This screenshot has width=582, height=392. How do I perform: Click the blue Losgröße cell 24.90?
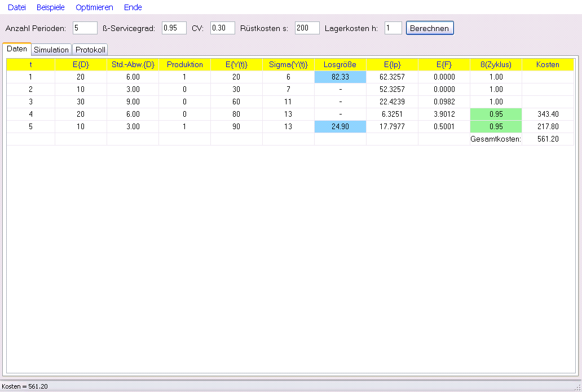click(x=340, y=126)
